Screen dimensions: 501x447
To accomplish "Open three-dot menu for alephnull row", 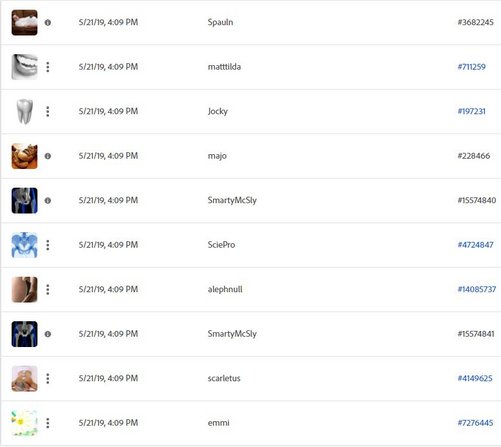I will point(48,289).
